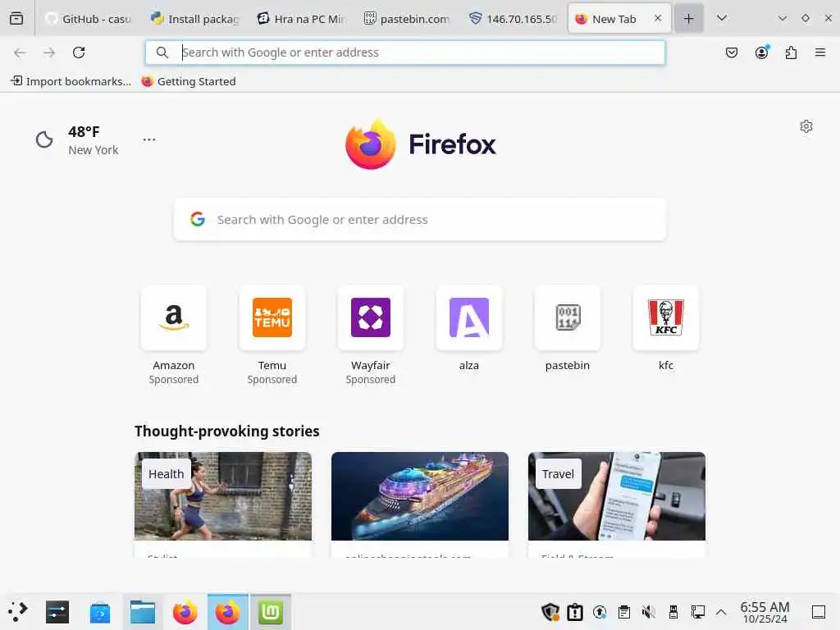Viewport: 840px width, 630px height.
Task: Switch to the GitHub tab
Action: (89, 19)
